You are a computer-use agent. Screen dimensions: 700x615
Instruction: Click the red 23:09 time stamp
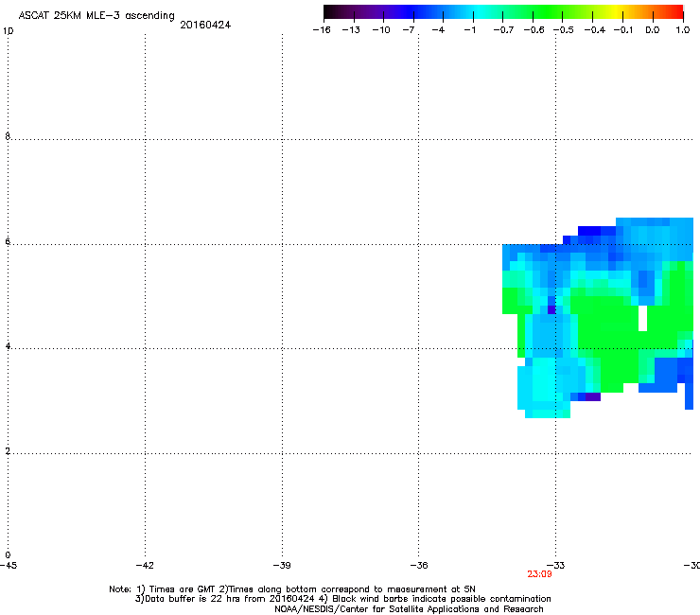539,574
